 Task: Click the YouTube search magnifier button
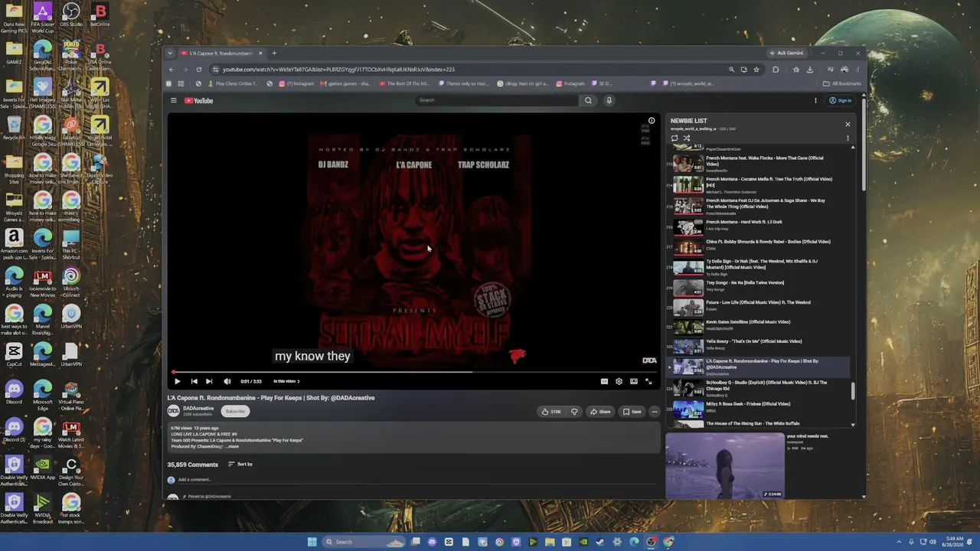point(588,100)
